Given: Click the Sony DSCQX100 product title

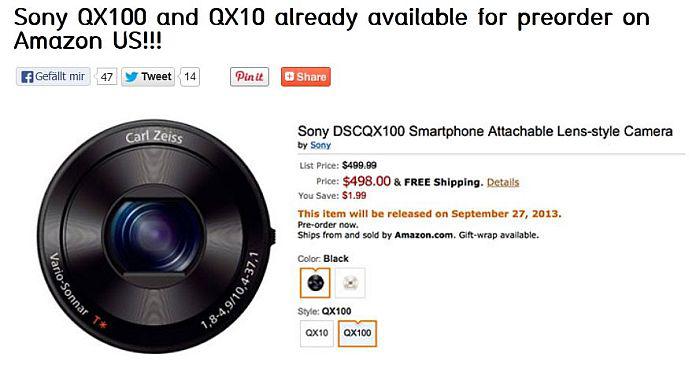Looking at the screenshot, I should 485,131.
